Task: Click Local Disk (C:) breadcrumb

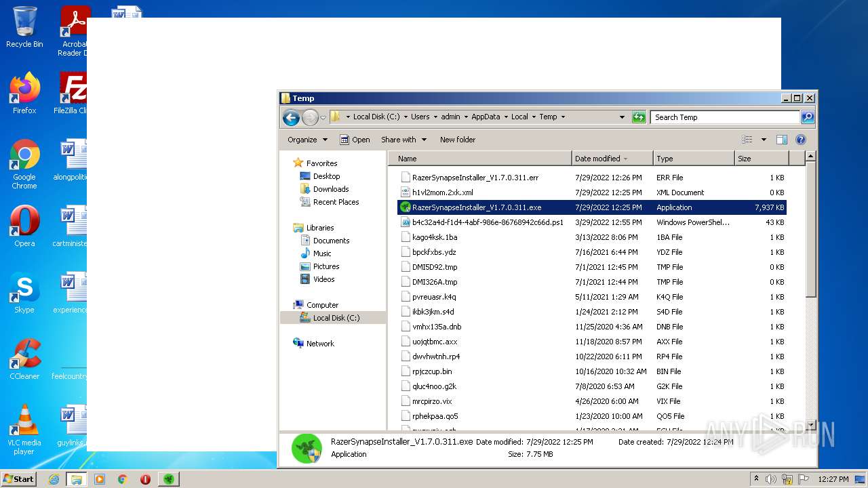Action: click(376, 117)
